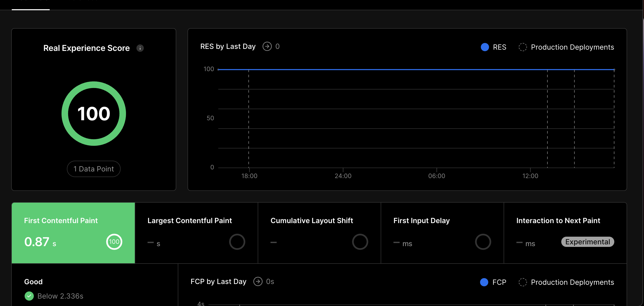The image size is (644, 306).
Task: Click the 100 score ring in First Contentful Paint
Action: point(114,242)
